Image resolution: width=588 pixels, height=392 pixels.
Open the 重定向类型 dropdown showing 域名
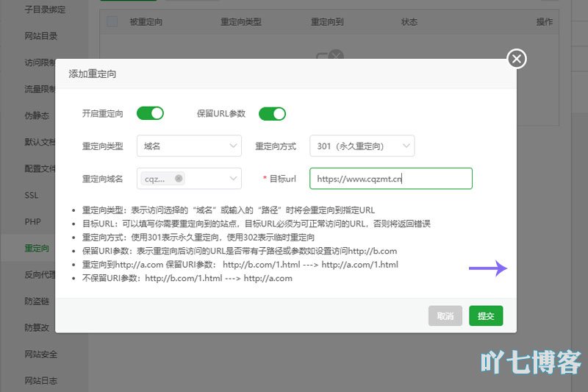tap(189, 146)
